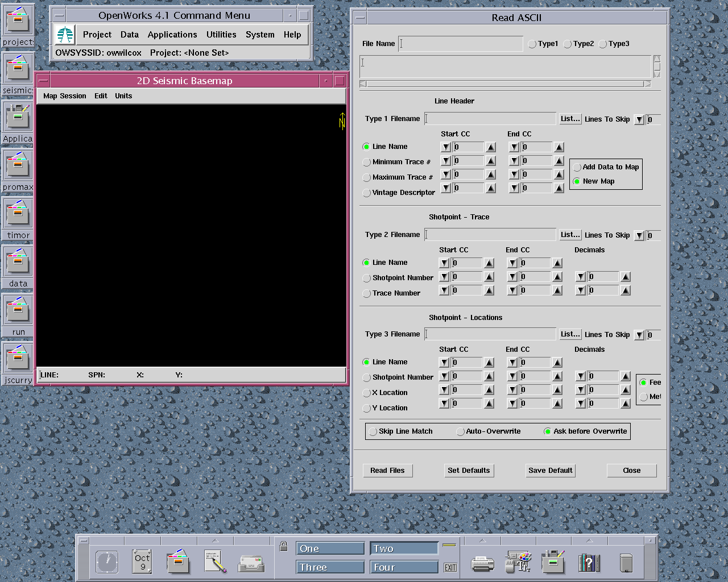Open the 'promax' desktop folder icon
Screen dimensions: 728x582
pyautogui.click(x=18, y=165)
